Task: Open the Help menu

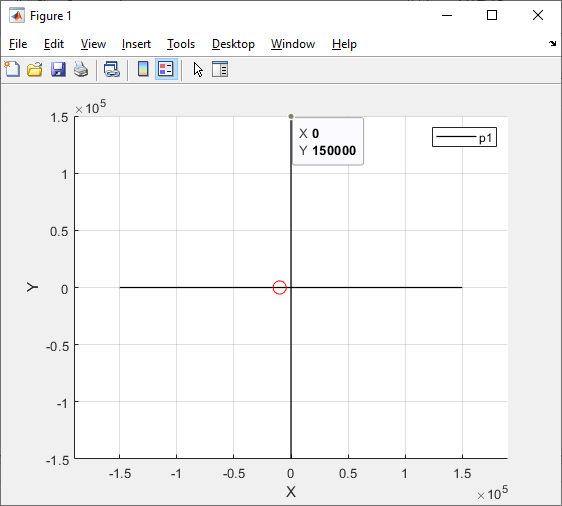Action: [344, 44]
